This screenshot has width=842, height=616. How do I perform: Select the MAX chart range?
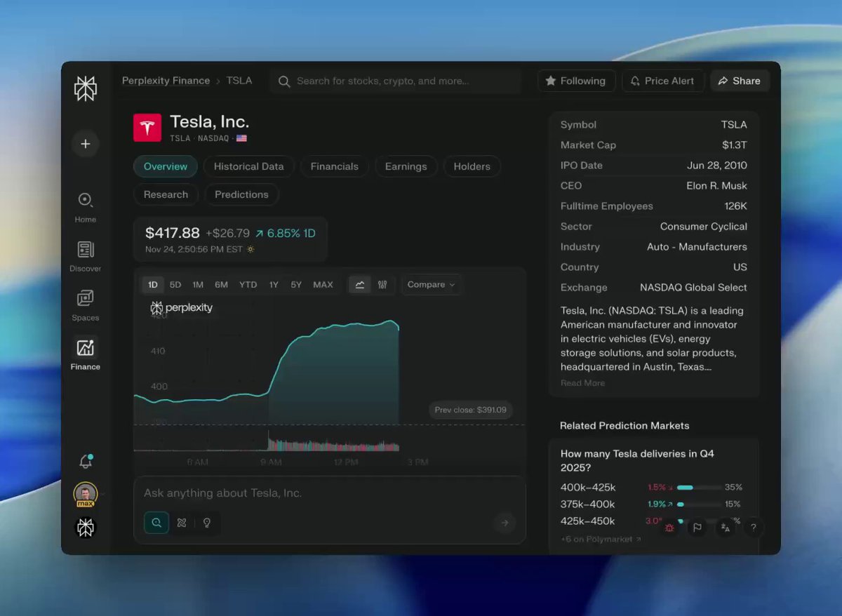point(323,284)
